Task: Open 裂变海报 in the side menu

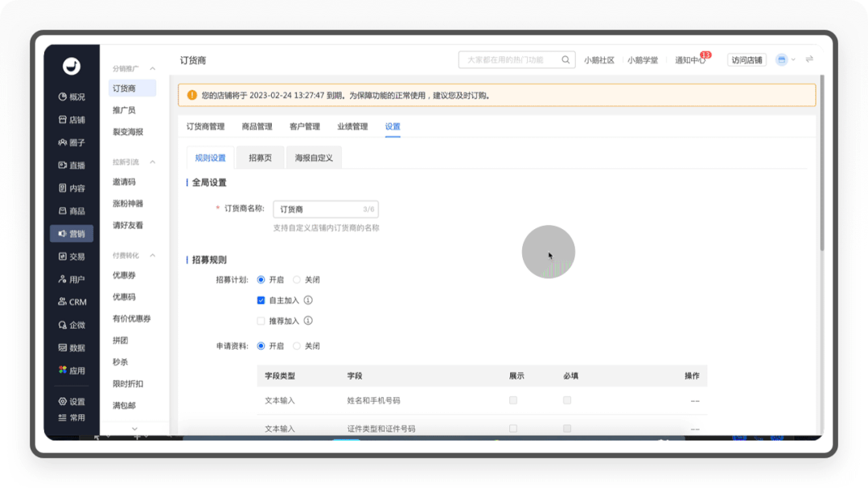Action: 128,132
